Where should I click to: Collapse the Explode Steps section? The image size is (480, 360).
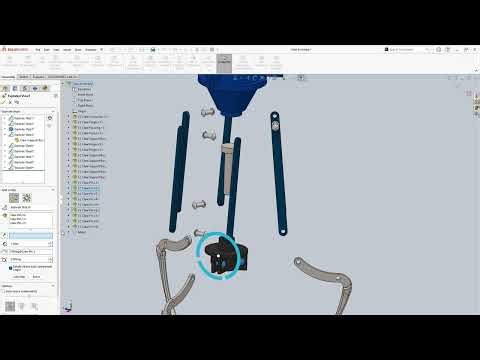click(53, 111)
